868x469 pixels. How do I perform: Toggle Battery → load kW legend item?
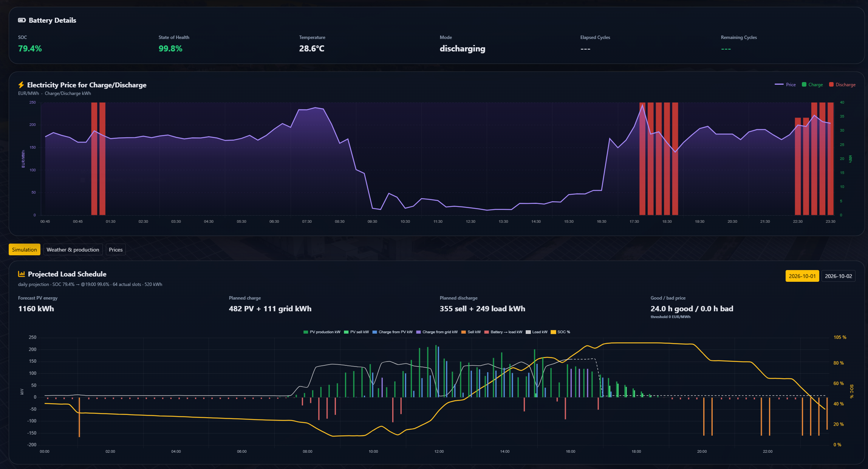coord(503,332)
